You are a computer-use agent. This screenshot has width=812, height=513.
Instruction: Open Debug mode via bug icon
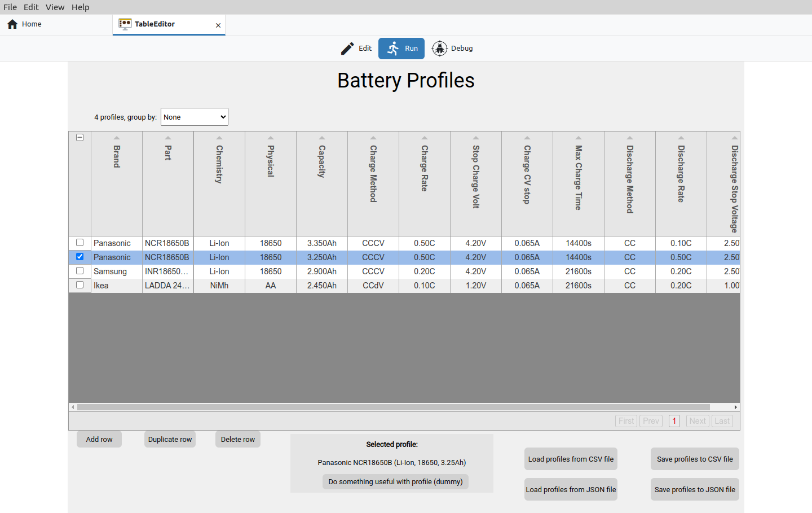440,49
